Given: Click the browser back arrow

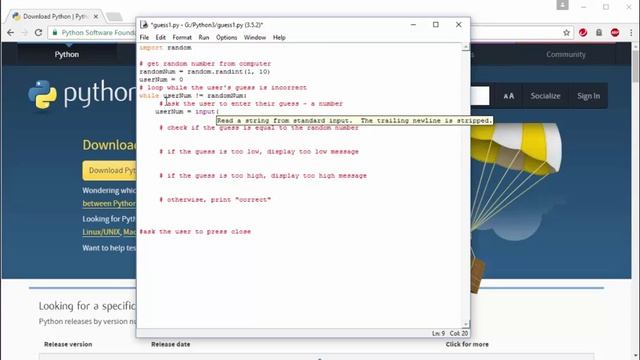Looking at the screenshot, I should pos(11,32).
